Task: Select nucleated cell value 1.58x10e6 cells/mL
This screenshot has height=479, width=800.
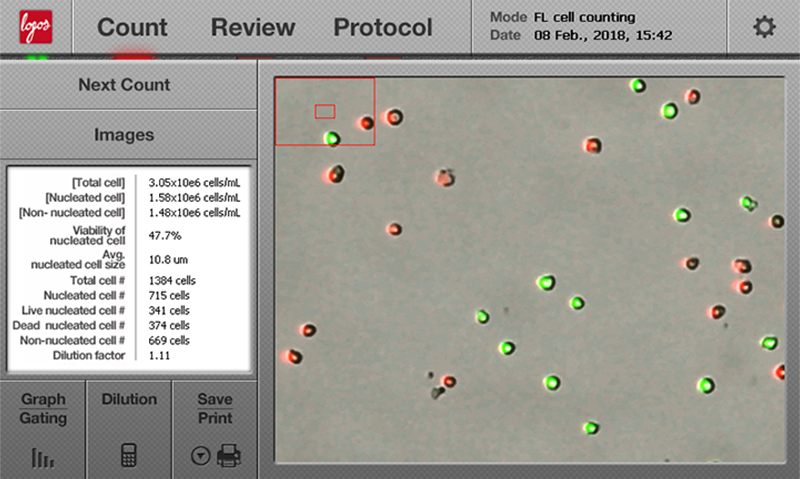Action: point(194,197)
